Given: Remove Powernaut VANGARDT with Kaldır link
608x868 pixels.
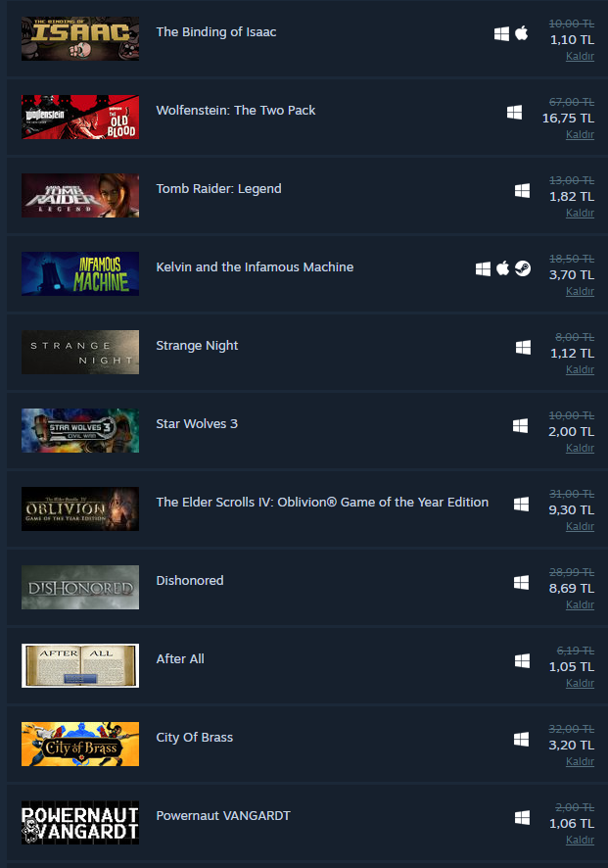Looking at the screenshot, I should [x=580, y=840].
